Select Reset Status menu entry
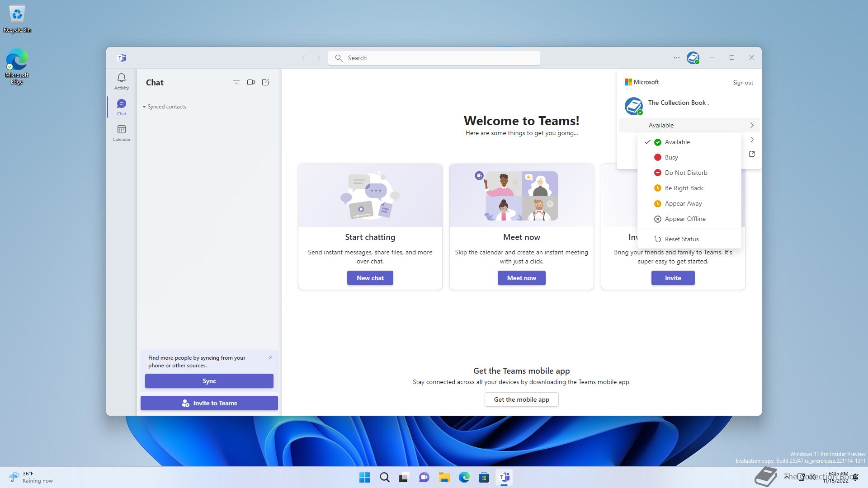 coord(681,239)
